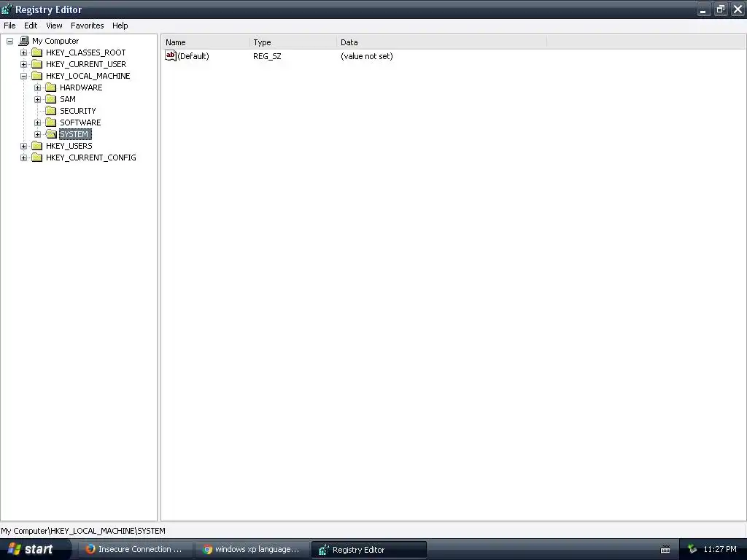
Task: Click the keyboard icon in system tray
Action: (x=665, y=550)
